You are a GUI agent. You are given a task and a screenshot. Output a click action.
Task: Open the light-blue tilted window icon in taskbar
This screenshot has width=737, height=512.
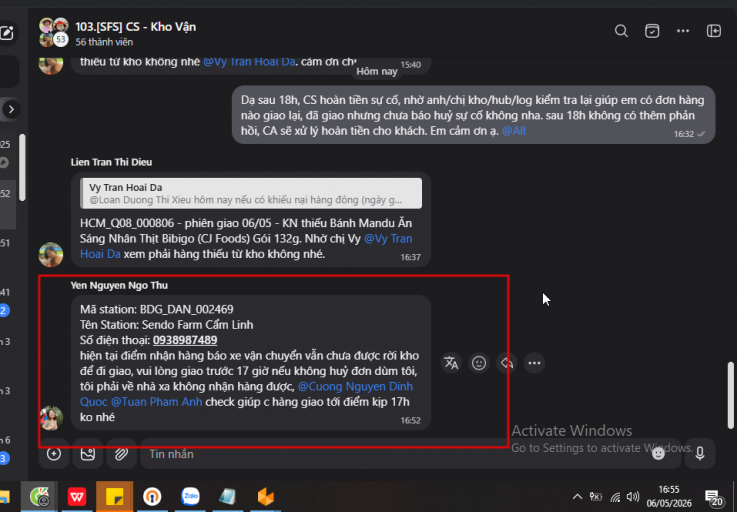[228, 496]
